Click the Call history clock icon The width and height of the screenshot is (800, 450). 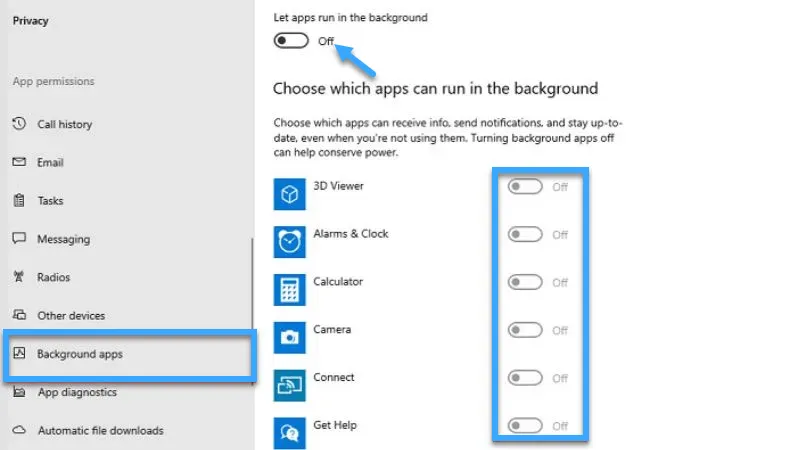(18, 124)
